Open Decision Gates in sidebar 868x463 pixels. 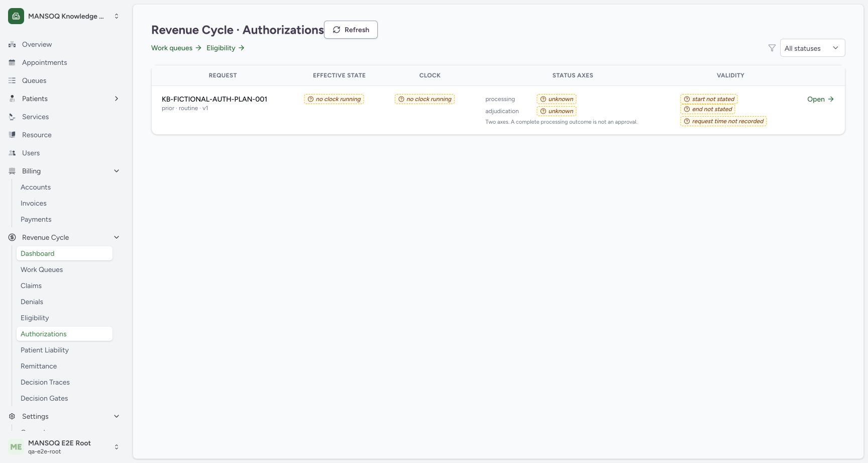point(44,398)
